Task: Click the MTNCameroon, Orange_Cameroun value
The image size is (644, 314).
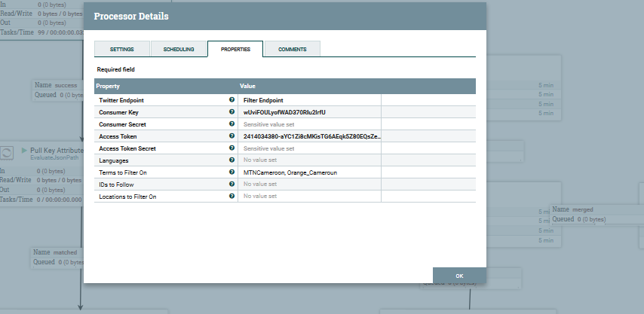Action: pos(290,172)
